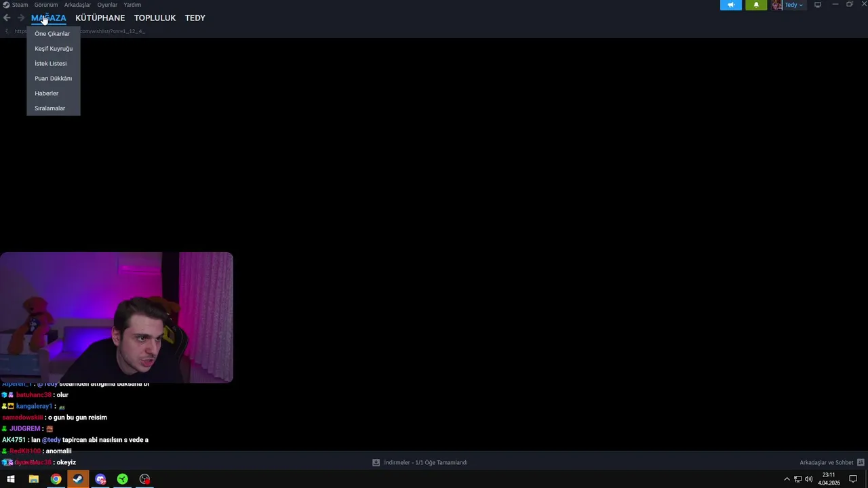Expand the Tedy account dropdown
The image size is (868, 488).
[x=794, y=5]
